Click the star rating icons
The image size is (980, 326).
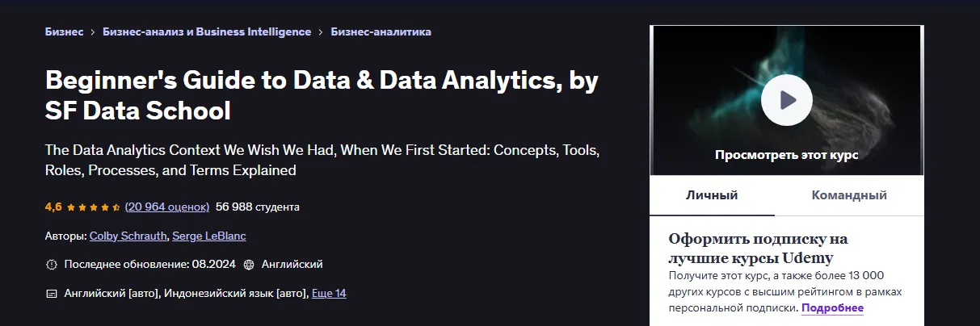pyautogui.click(x=94, y=207)
